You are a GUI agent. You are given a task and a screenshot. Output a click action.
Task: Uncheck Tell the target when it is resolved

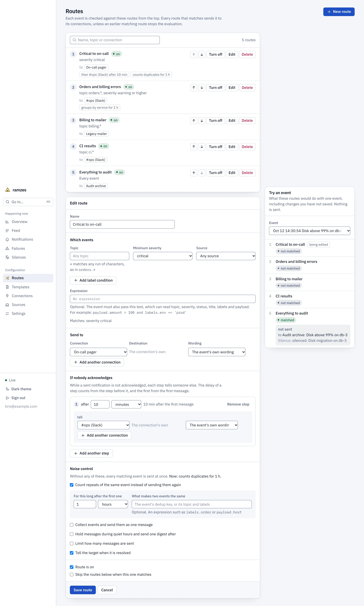click(72, 553)
